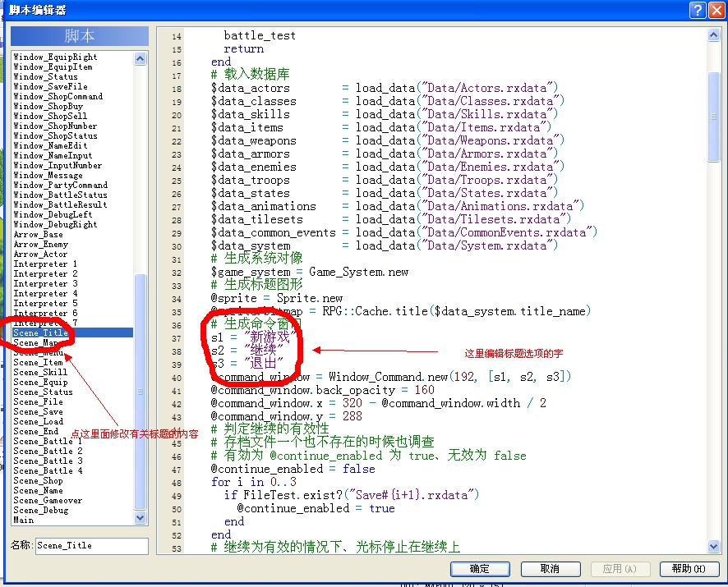The image size is (728, 587).
Task: Select Window_ShopCommand script
Action: point(58,97)
